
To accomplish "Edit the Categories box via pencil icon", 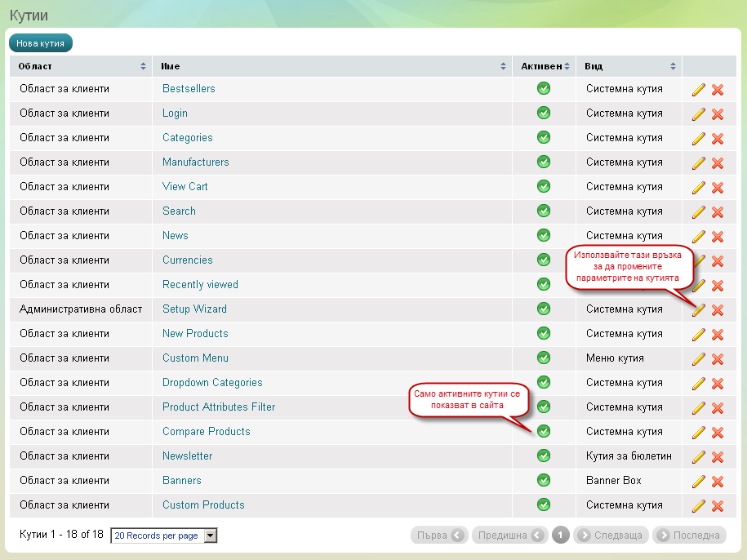I will click(x=698, y=139).
